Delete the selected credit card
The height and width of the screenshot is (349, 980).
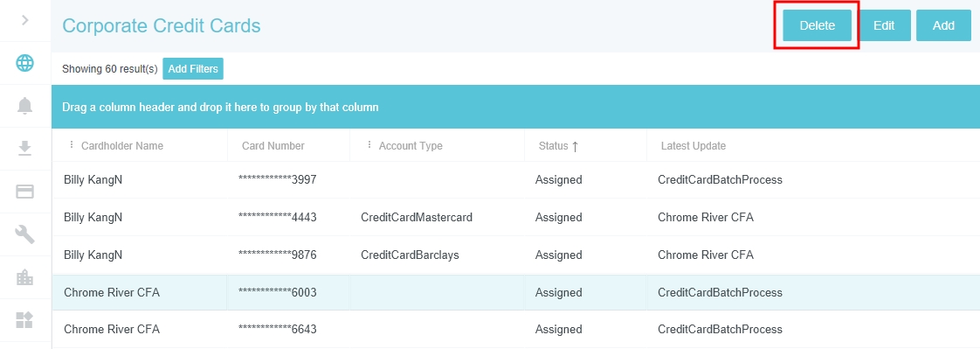point(817,25)
